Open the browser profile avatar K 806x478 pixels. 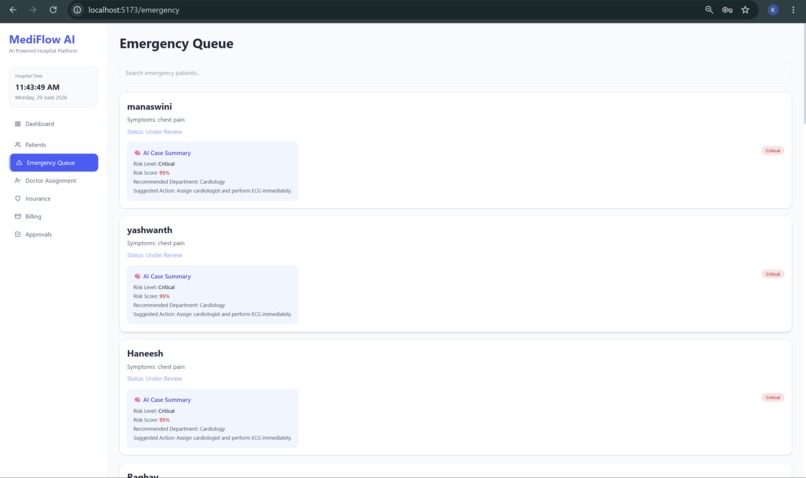[x=773, y=10]
